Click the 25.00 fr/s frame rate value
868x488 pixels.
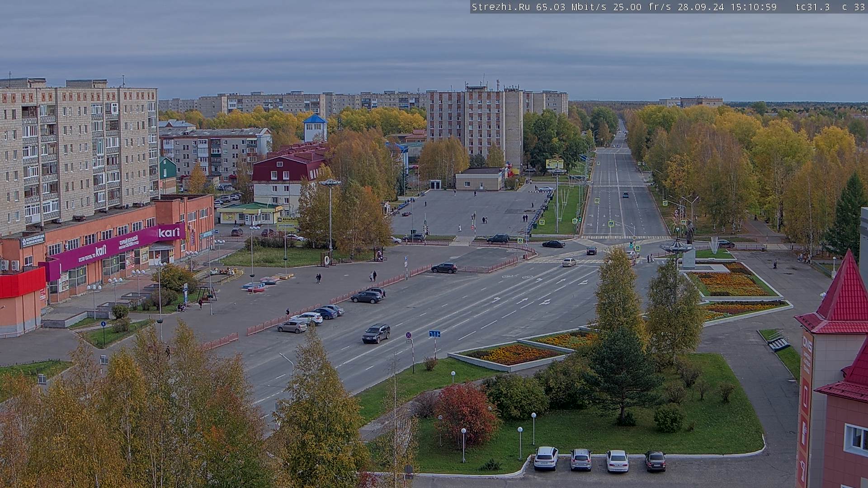click(642, 7)
